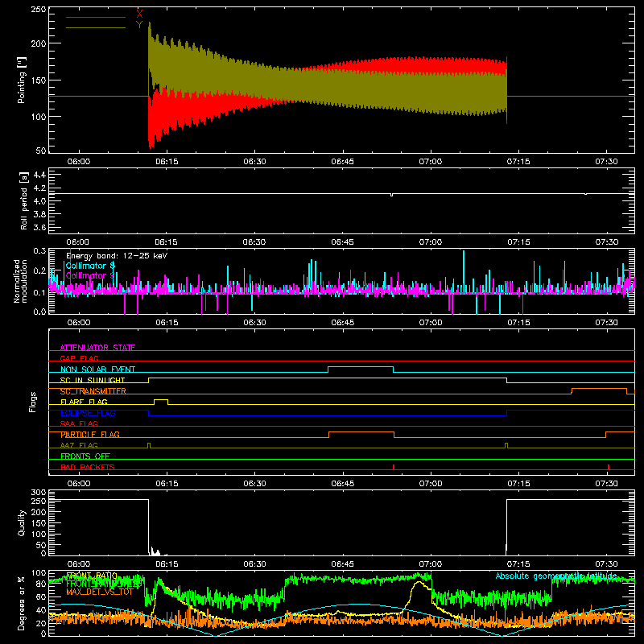The height and width of the screenshot is (644, 644).
Task: Select the yellow FRONT_RATIO legend label
Action: click(x=92, y=576)
